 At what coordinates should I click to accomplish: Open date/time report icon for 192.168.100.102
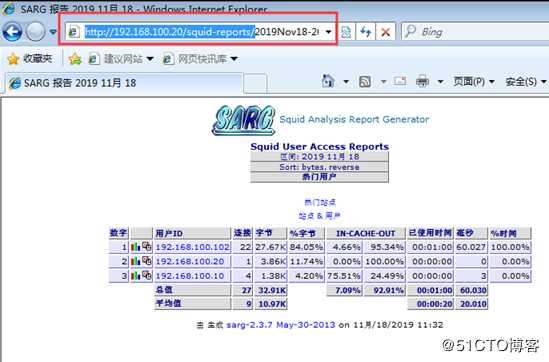[x=147, y=246]
